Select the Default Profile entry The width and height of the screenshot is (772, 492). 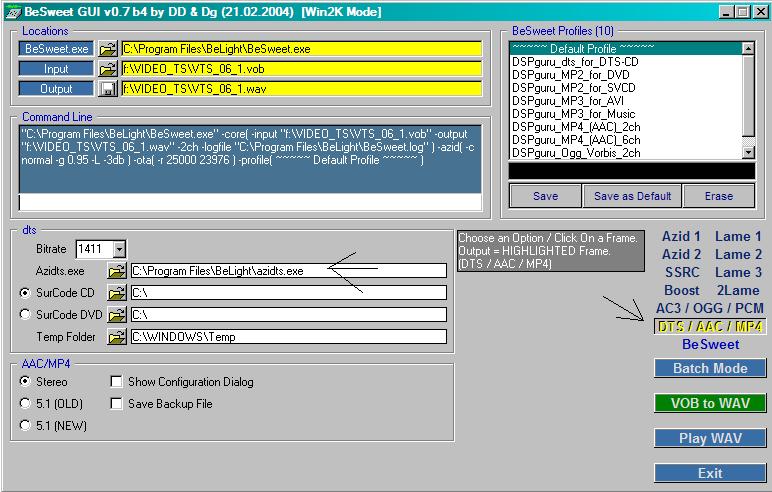626,49
